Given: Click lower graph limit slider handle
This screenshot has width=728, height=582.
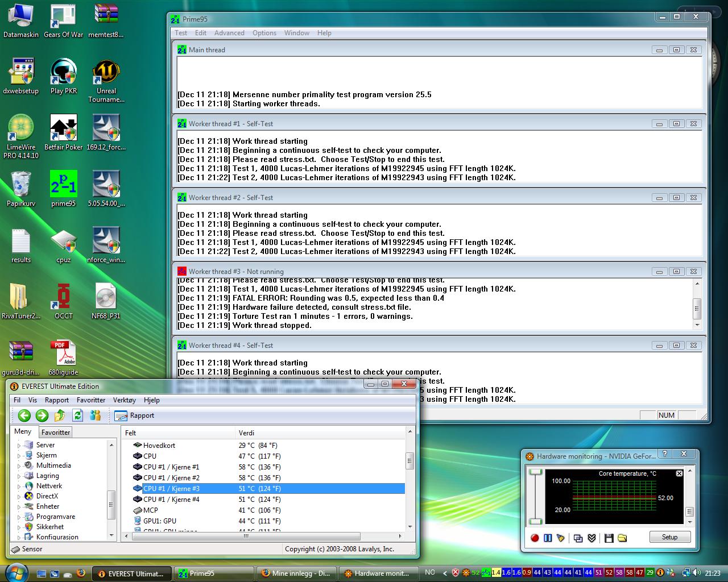Looking at the screenshot, I should (536, 521).
